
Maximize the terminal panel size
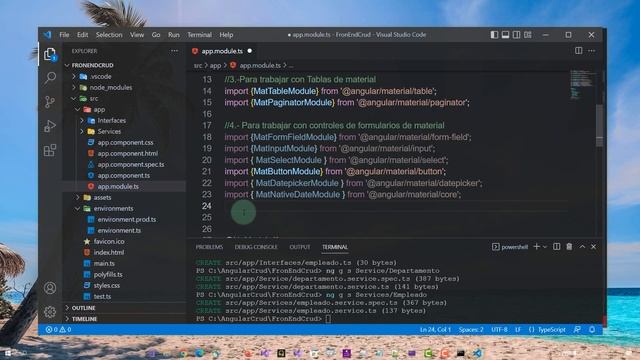coord(582,247)
